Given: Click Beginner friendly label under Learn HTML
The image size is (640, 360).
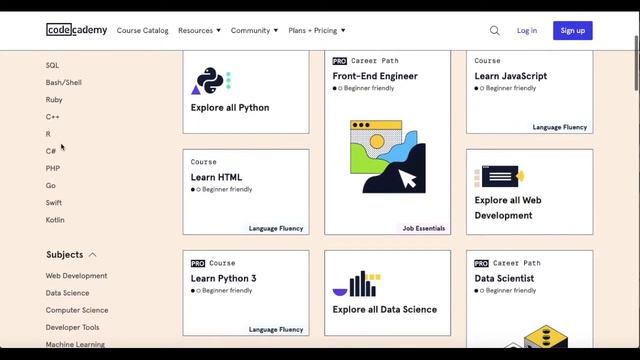Looking at the screenshot, I should tap(227, 189).
